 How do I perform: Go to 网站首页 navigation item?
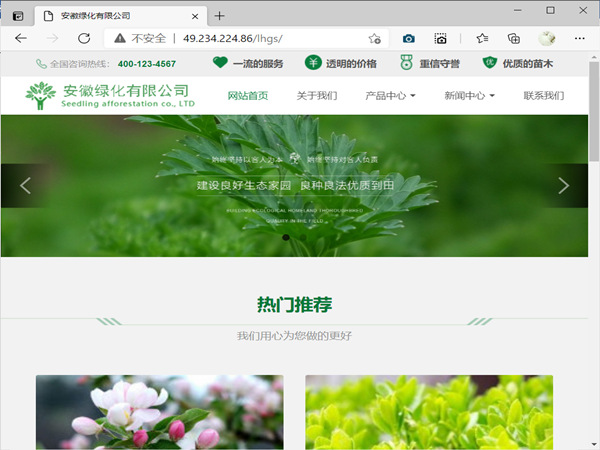pyautogui.click(x=248, y=96)
